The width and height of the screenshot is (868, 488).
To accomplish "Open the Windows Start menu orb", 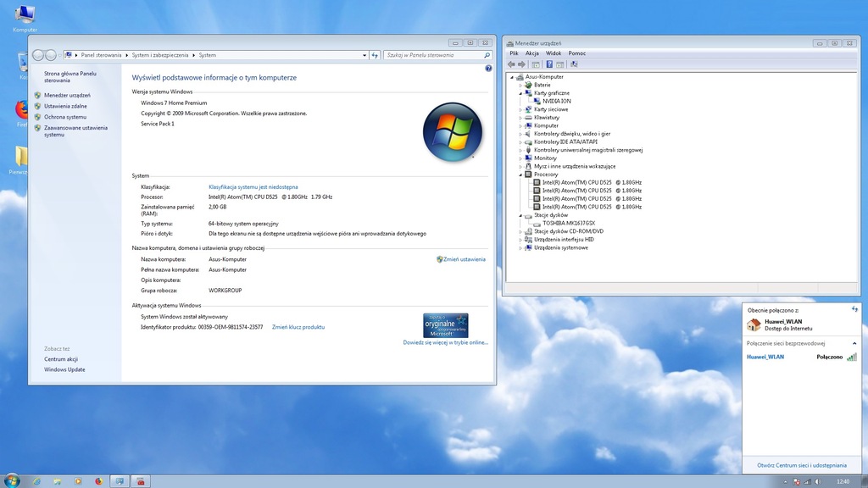I will 12,480.
